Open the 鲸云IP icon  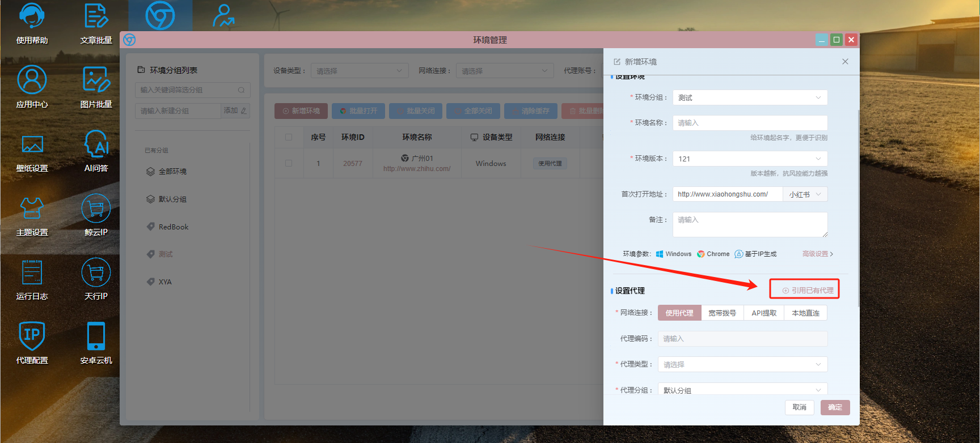(96, 215)
